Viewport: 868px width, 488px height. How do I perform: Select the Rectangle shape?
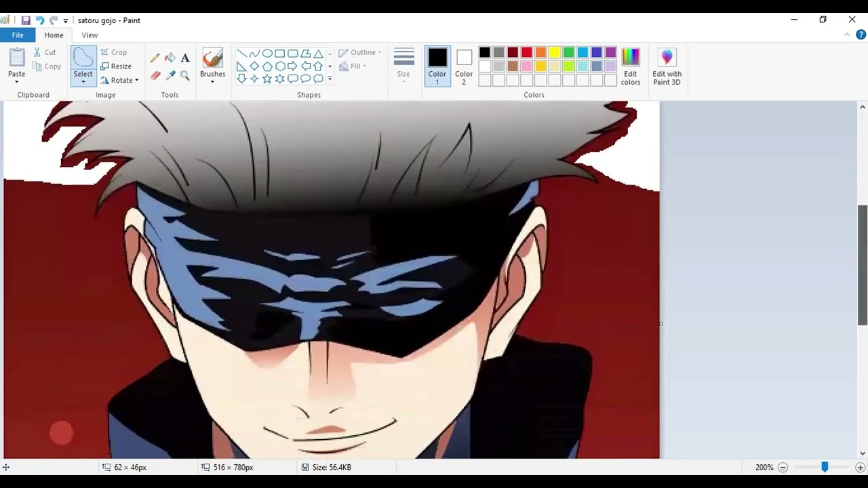279,54
